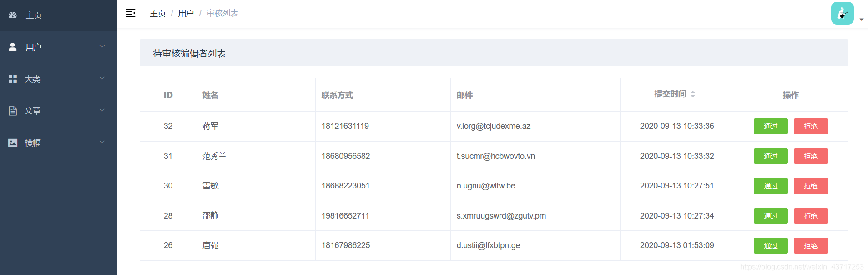Click the user icon in sidebar
This screenshot has height=275, width=868.
(13, 47)
